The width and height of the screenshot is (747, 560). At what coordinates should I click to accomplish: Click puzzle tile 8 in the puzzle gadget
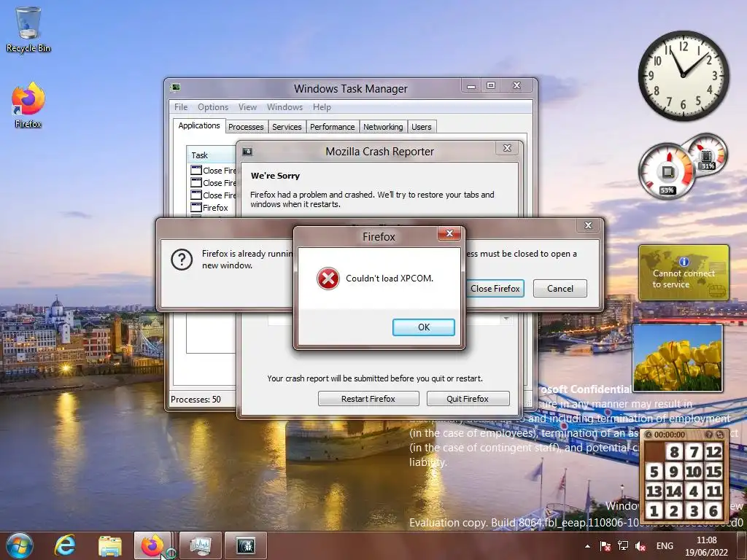(674, 451)
